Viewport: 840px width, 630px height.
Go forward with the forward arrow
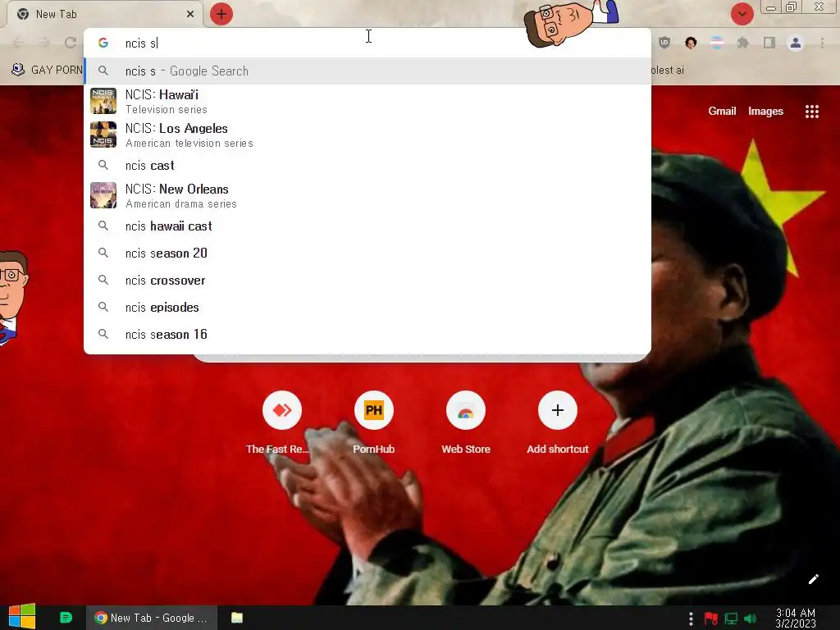coord(44,43)
